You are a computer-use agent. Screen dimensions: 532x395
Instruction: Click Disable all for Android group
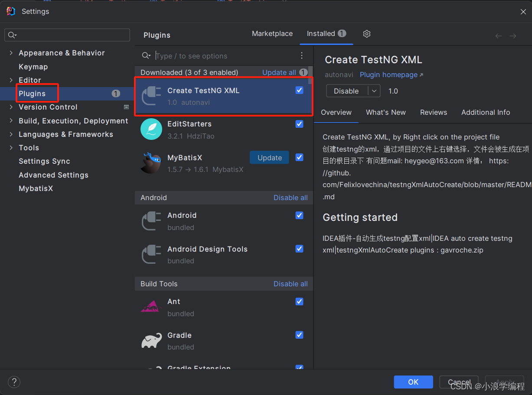[x=290, y=197]
